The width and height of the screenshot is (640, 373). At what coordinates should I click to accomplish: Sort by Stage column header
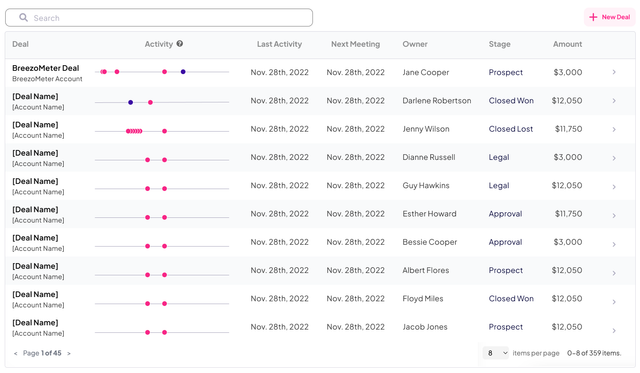click(500, 44)
